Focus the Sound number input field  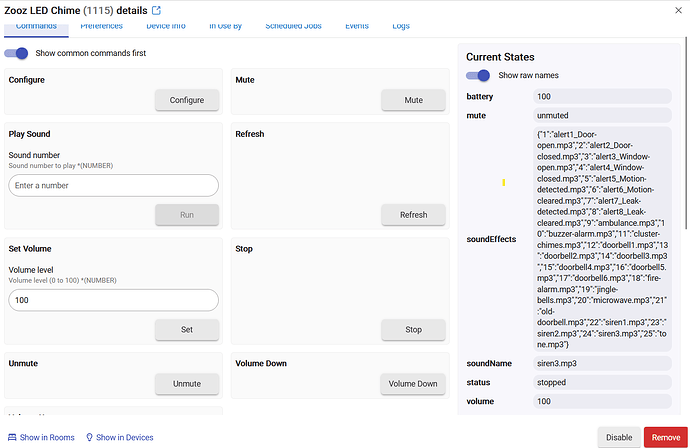pyautogui.click(x=114, y=186)
